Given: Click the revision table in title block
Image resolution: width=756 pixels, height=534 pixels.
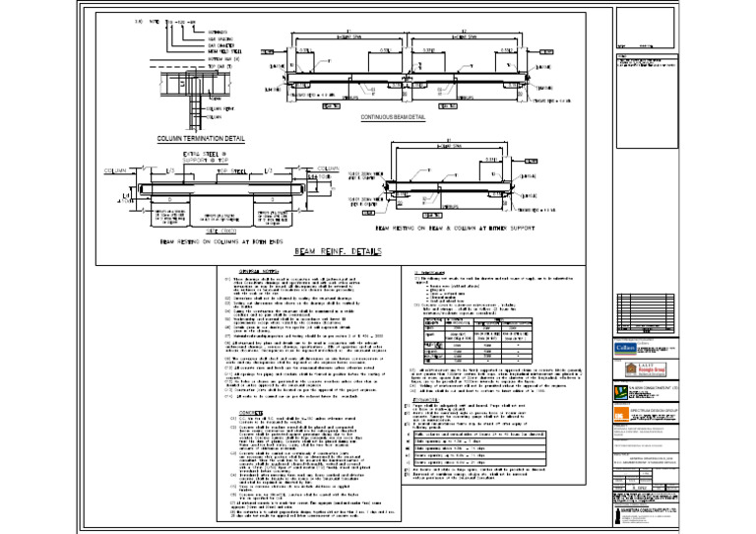Looking at the screenshot, I should click(646, 313).
